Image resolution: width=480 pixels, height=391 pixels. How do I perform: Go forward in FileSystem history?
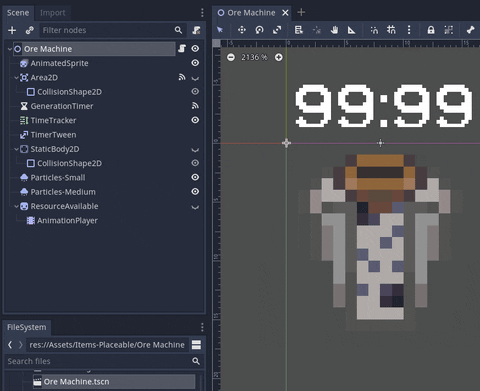pos(21,345)
